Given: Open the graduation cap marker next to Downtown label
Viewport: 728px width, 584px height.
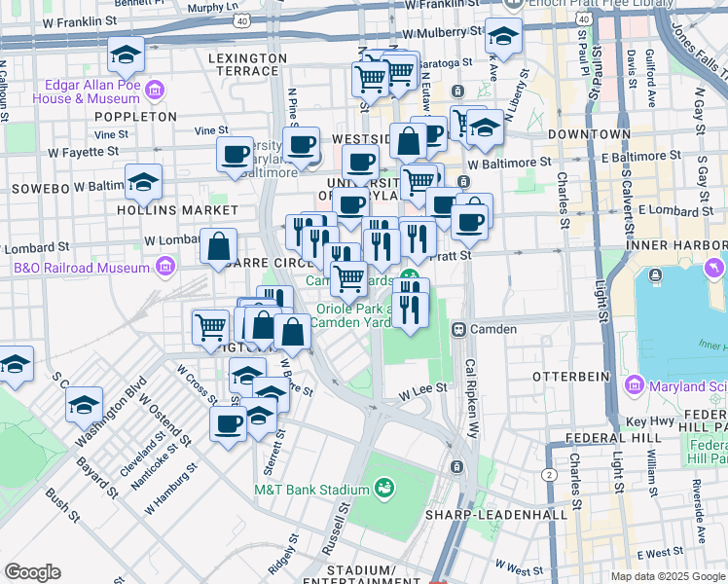Looking at the screenshot, I should (485, 128).
